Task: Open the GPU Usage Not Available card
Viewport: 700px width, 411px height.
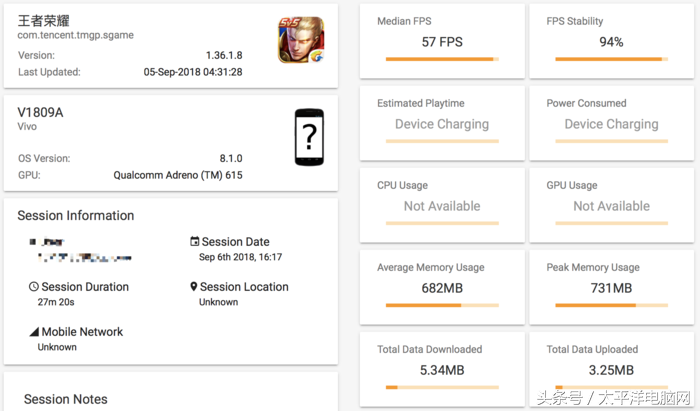Action: click(612, 205)
